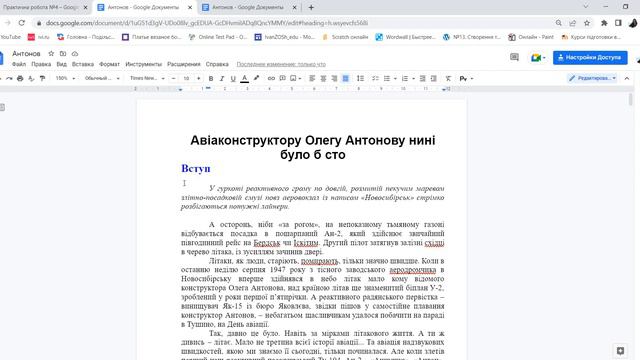Open browser extensions puzzle icon
640x360 pixels.
[x=604, y=23]
